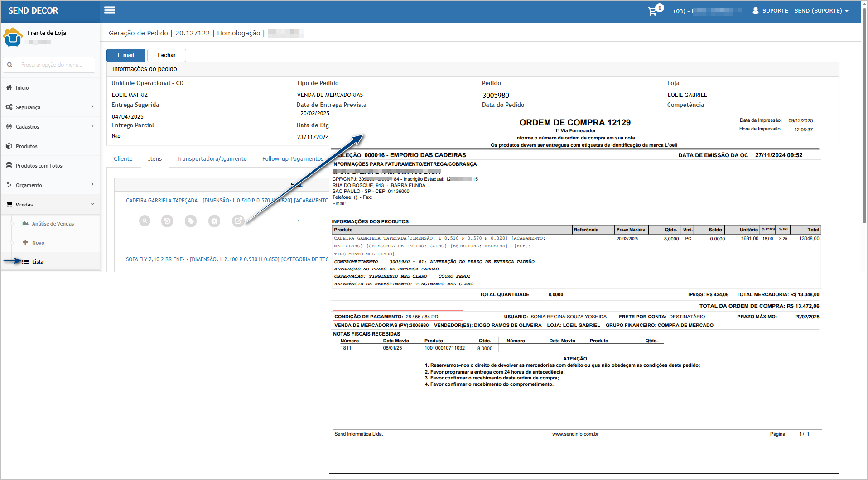Open the gear settings icon on first item
This screenshot has height=480, width=868.
click(214, 221)
